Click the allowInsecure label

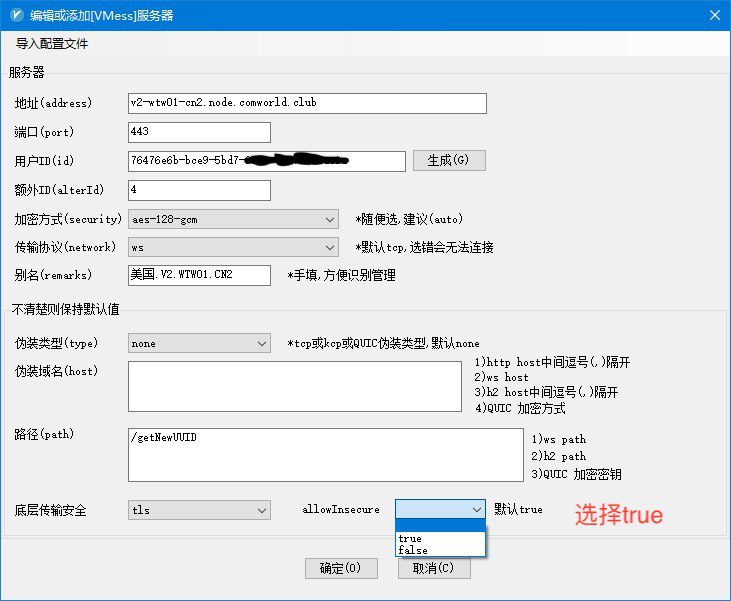coord(341,509)
